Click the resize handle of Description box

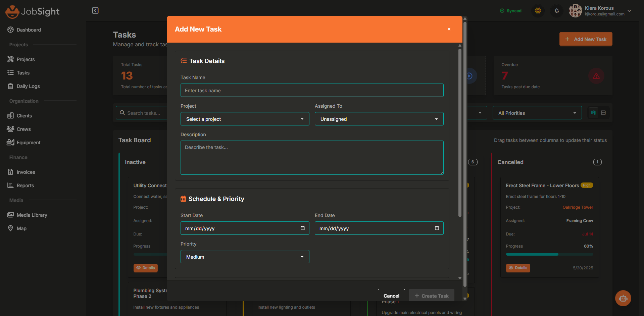coord(442,173)
